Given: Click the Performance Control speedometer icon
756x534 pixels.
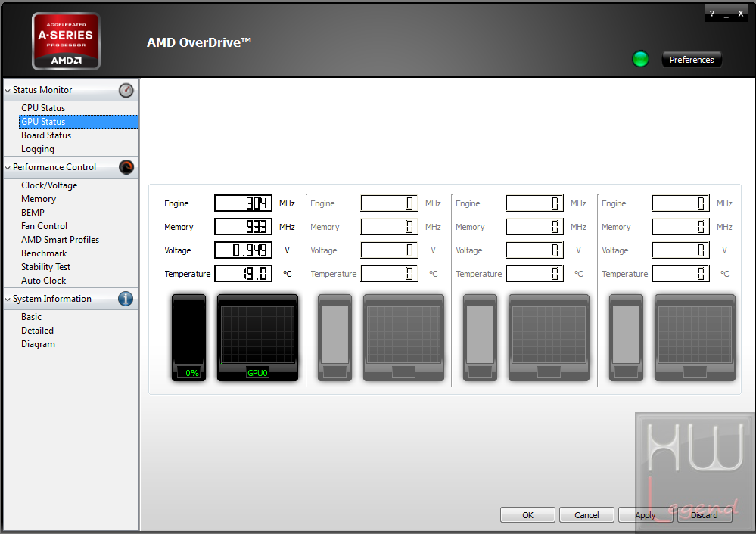Looking at the screenshot, I should pos(126,167).
